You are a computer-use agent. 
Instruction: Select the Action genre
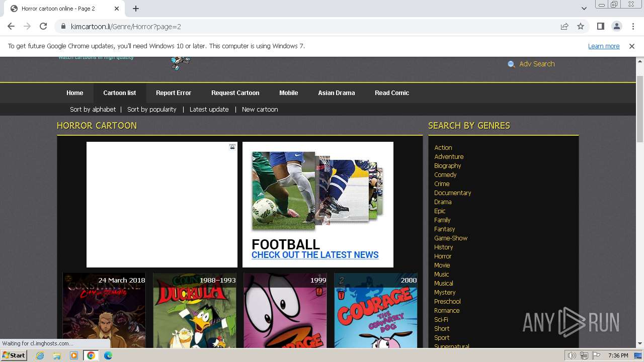443,148
